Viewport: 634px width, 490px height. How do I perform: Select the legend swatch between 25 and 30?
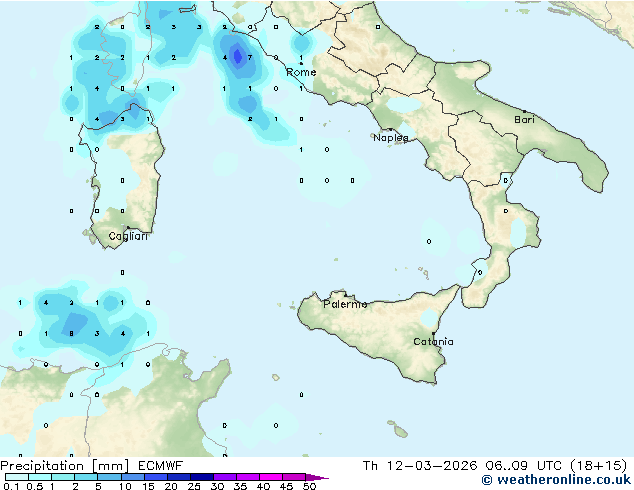pos(201,477)
